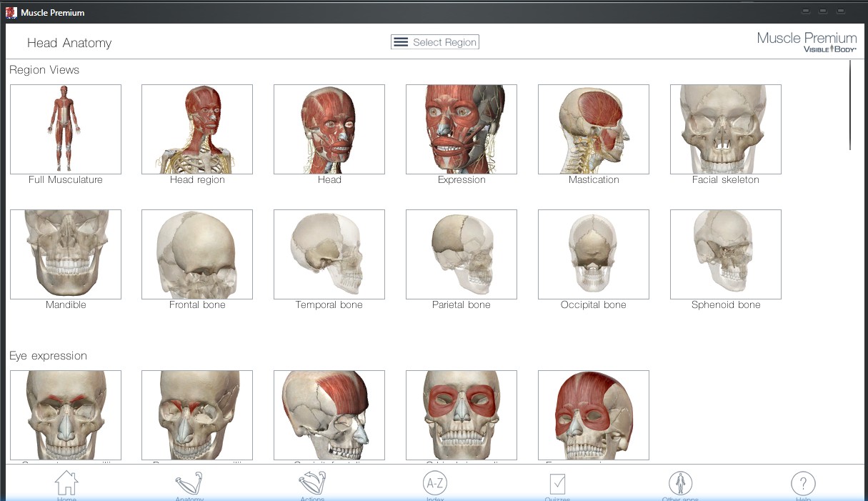Open the Other apps body icon

pyautogui.click(x=680, y=484)
